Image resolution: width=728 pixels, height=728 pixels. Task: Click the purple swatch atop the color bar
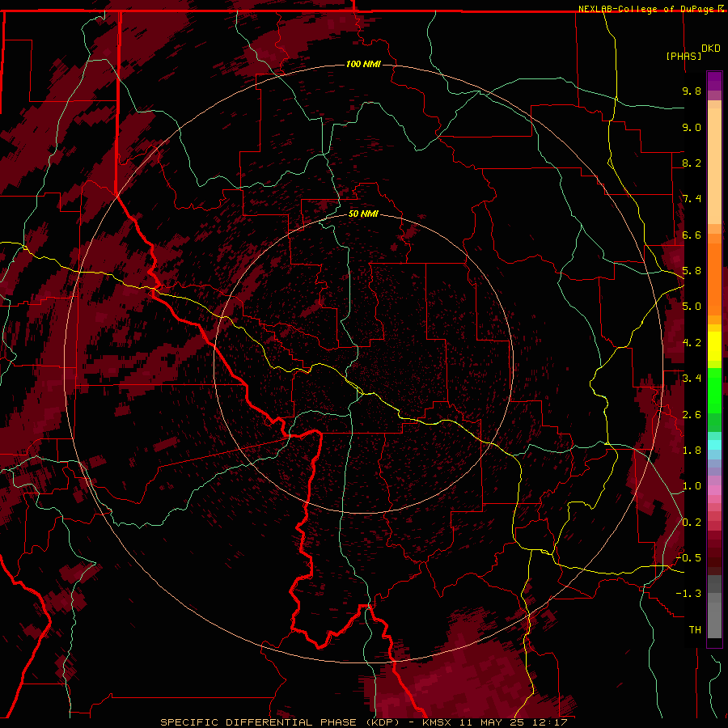(x=714, y=82)
